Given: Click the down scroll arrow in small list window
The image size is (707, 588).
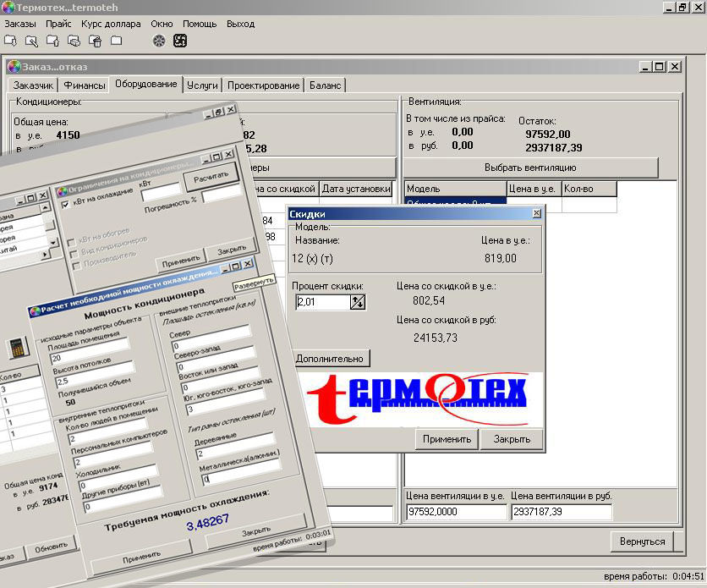Looking at the screenshot, I should pos(53,243).
